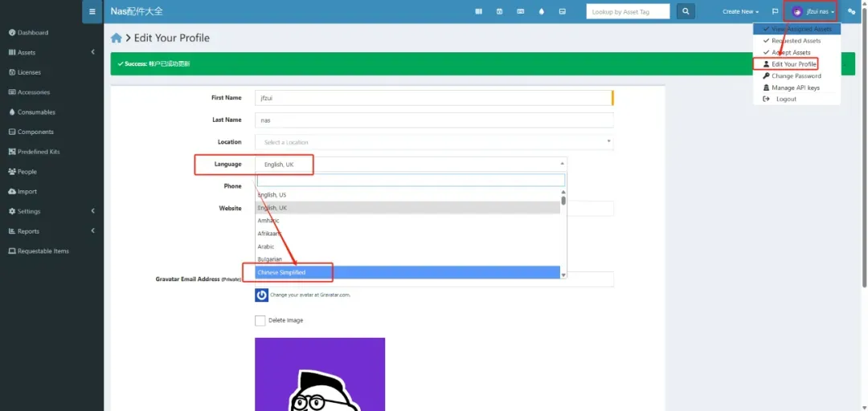The width and height of the screenshot is (868, 411).
Task: Click the language search box
Action: pyautogui.click(x=411, y=181)
